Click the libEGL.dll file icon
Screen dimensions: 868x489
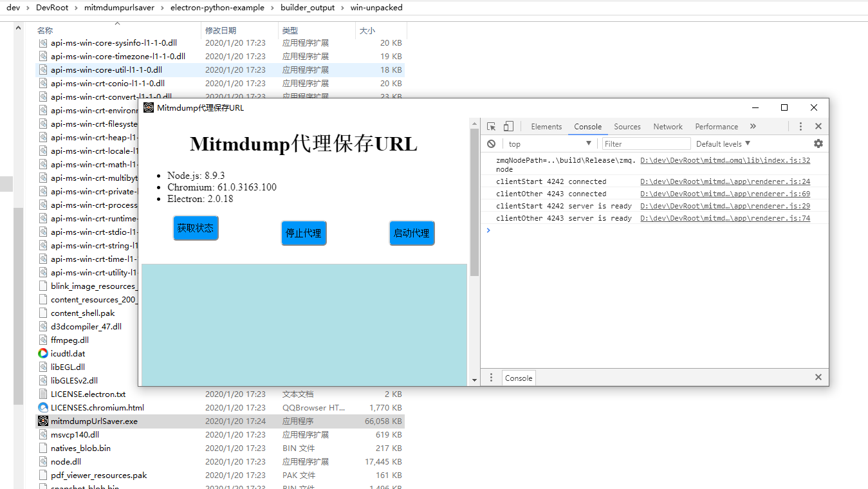(43, 367)
